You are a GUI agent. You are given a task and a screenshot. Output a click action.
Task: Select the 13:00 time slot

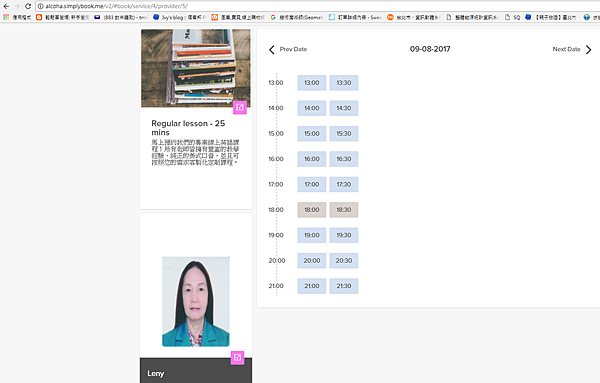click(x=312, y=83)
